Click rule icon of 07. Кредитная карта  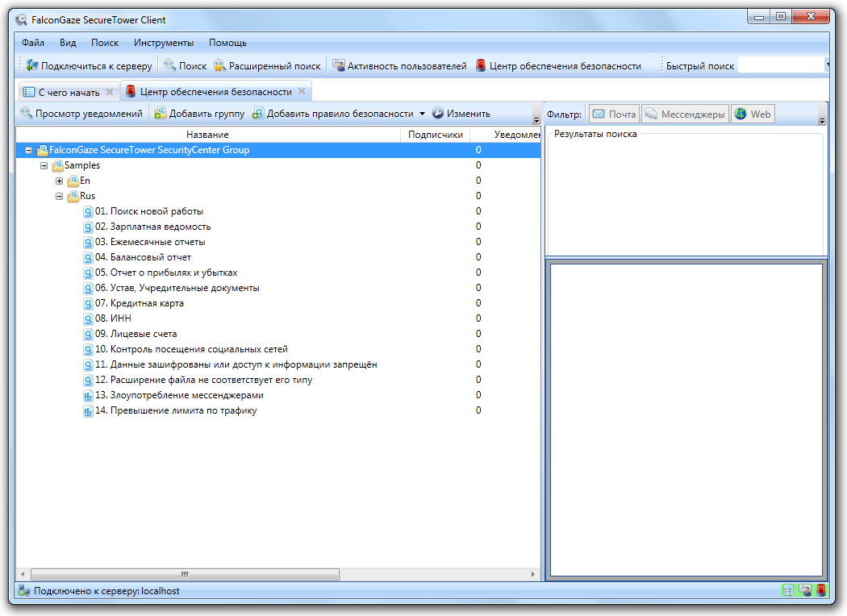coord(88,303)
